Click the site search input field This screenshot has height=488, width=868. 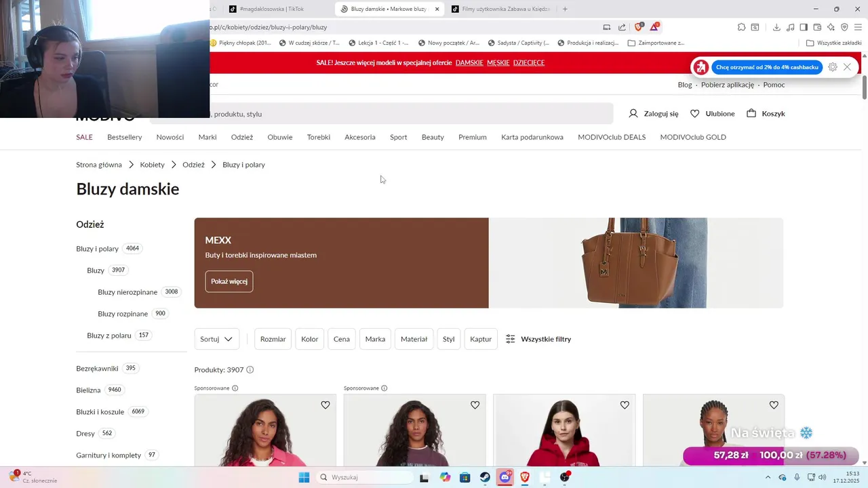[381, 114]
